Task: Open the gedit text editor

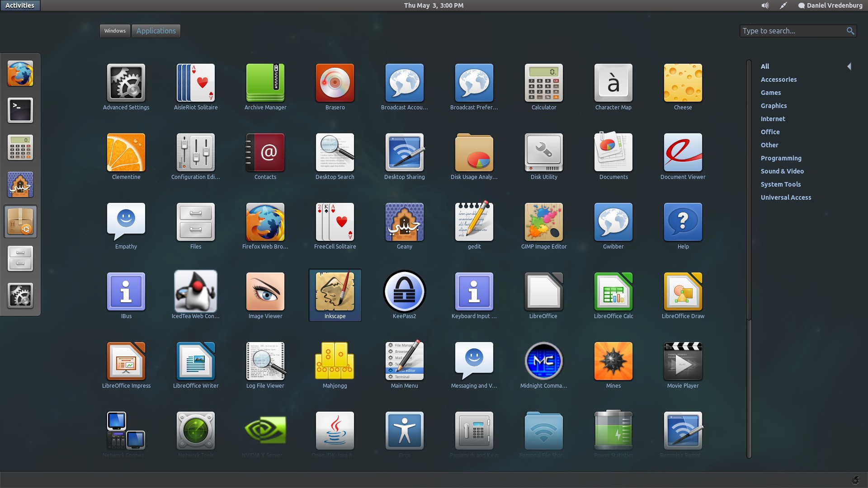Action: point(474,225)
